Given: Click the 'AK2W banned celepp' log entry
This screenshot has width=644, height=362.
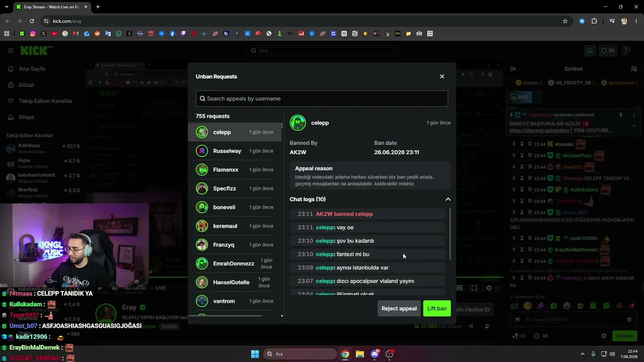Looking at the screenshot, I should tap(367, 214).
